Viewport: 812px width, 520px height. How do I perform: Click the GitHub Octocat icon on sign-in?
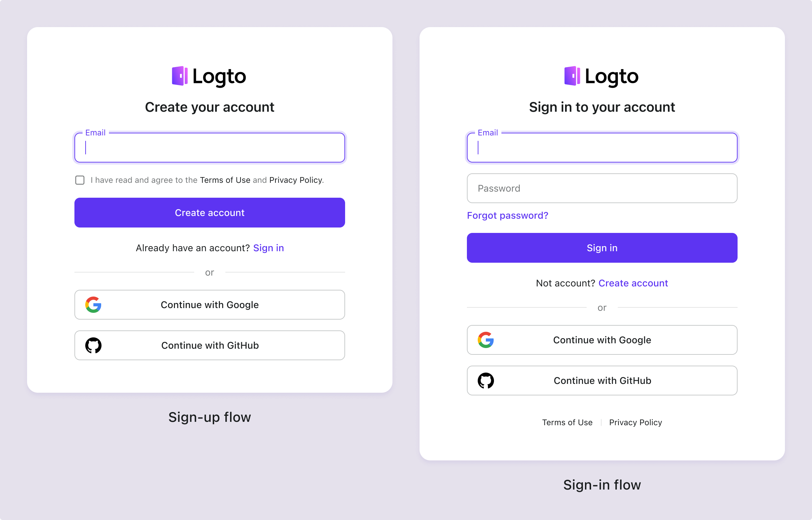click(486, 380)
